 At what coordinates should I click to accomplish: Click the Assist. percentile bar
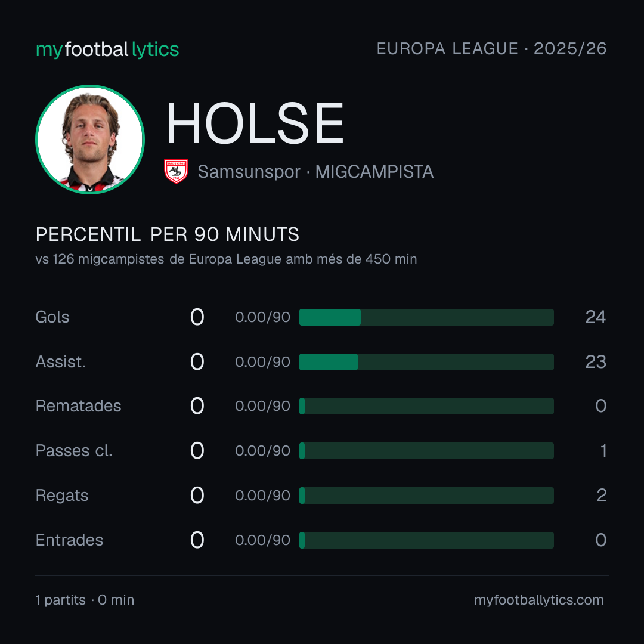pyautogui.click(x=426, y=362)
